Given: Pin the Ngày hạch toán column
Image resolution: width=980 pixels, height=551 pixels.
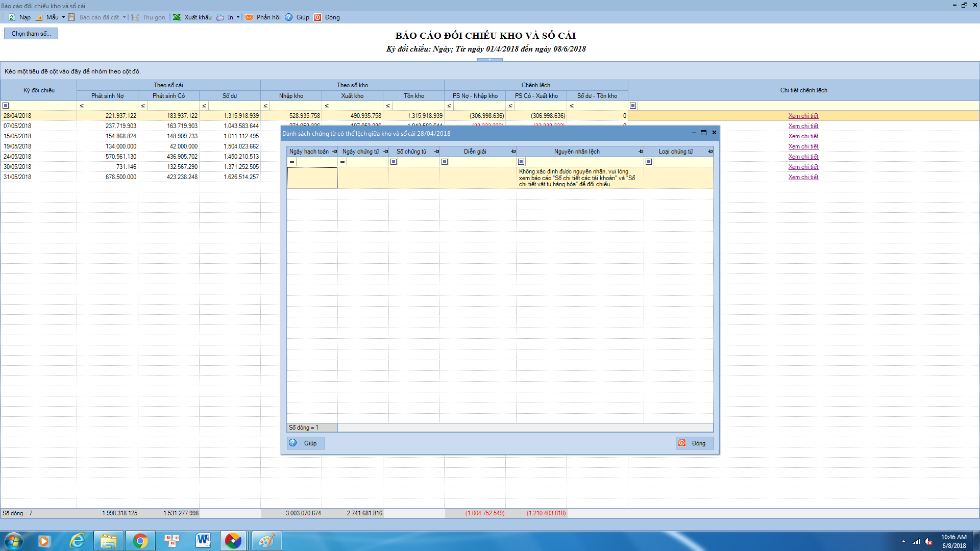Looking at the screenshot, I should (x=335, y=152).
